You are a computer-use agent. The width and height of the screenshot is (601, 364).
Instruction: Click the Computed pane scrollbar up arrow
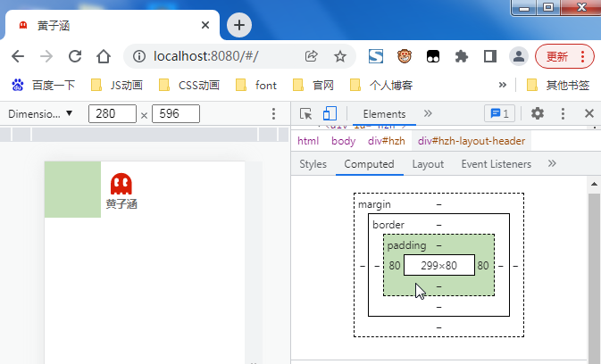[594, 184]
